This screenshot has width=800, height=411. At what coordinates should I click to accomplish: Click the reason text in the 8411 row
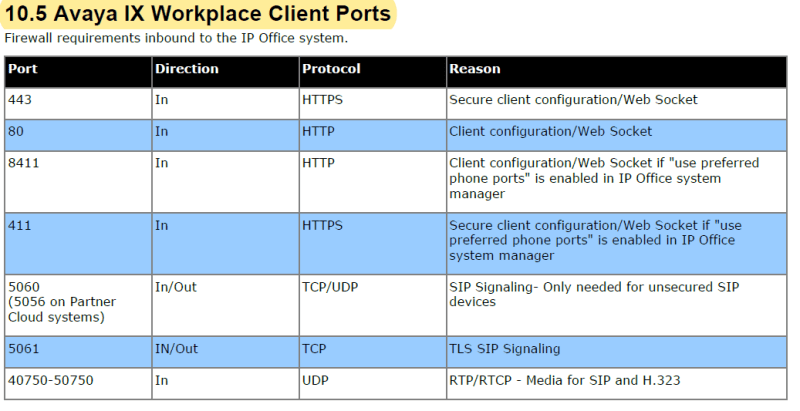click(x=604, y=178)
